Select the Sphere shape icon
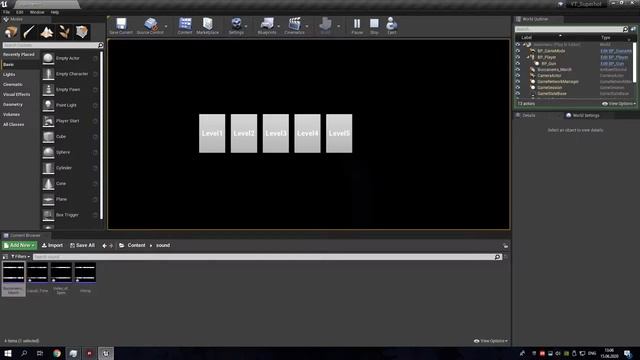640x360 pixels. 48,152
